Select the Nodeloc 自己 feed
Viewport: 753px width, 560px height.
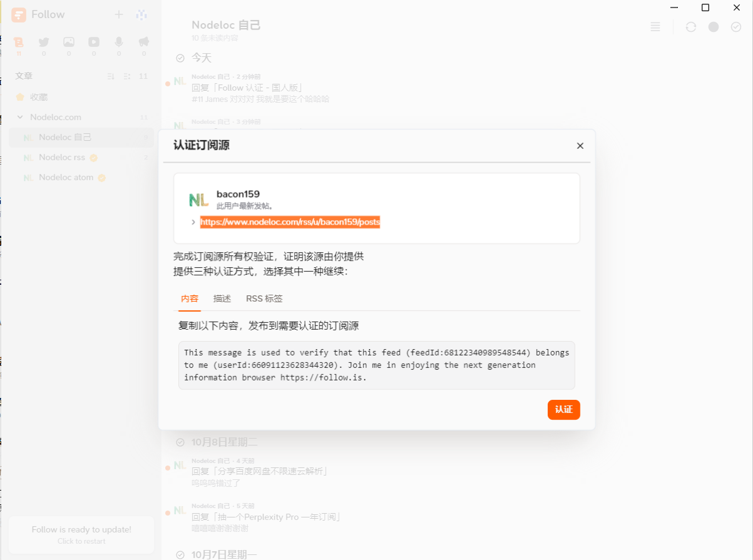81,137
